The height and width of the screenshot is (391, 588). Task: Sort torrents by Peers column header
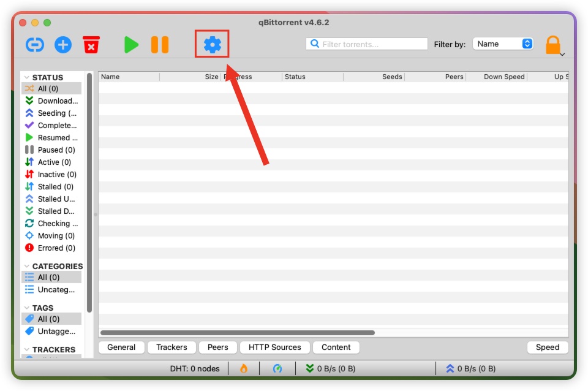click(435, 77)
